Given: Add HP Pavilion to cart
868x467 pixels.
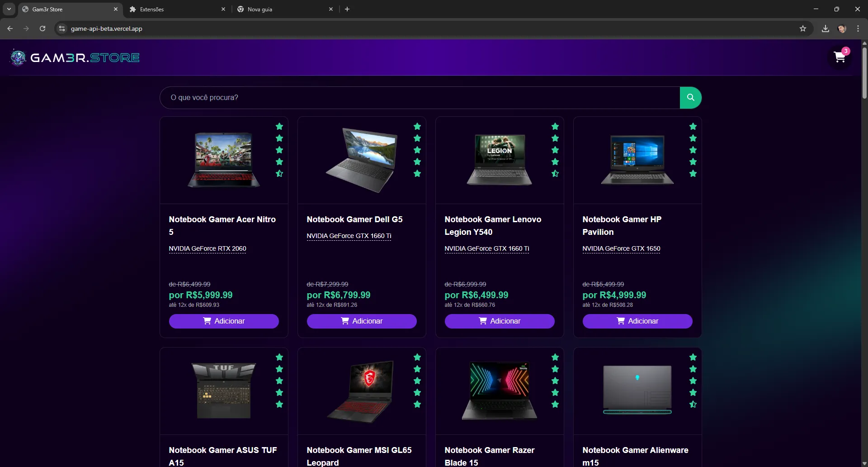Looking at the screenshot, I should pyautogui.click(x=637, y=321).
